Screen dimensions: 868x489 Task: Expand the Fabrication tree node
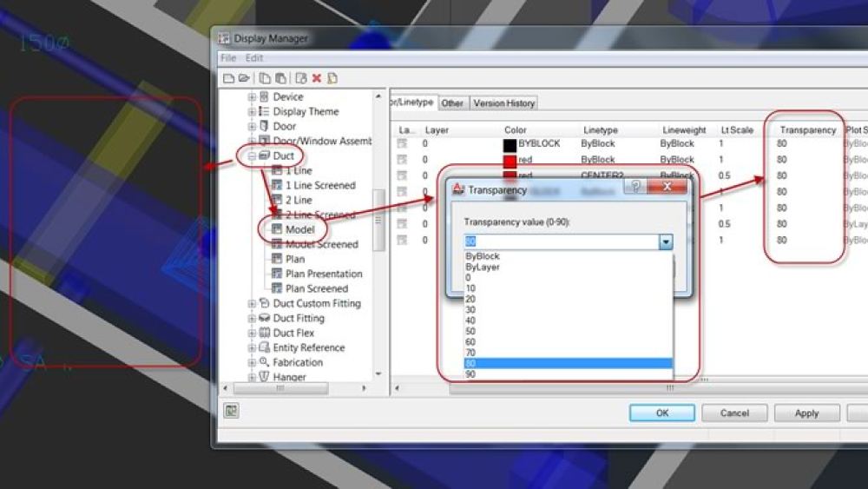point(252,362)
